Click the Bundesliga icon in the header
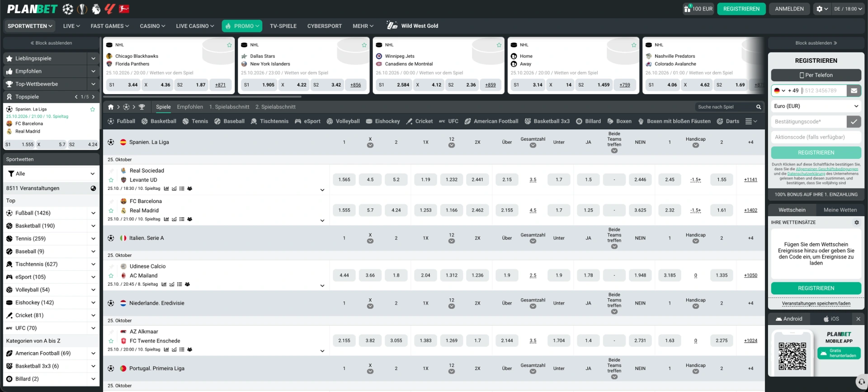The height and width of the screenshot is (392, 868). tap(124, 9)
